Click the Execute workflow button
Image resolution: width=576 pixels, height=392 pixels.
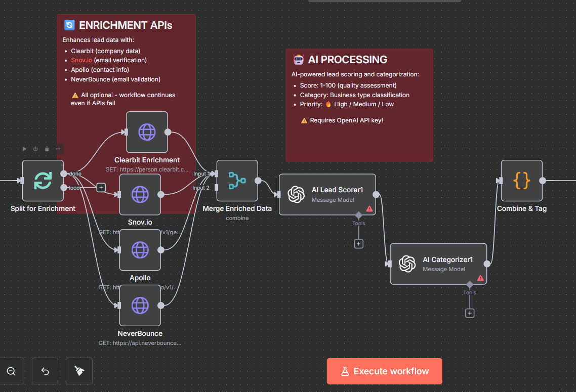[384, 371]
